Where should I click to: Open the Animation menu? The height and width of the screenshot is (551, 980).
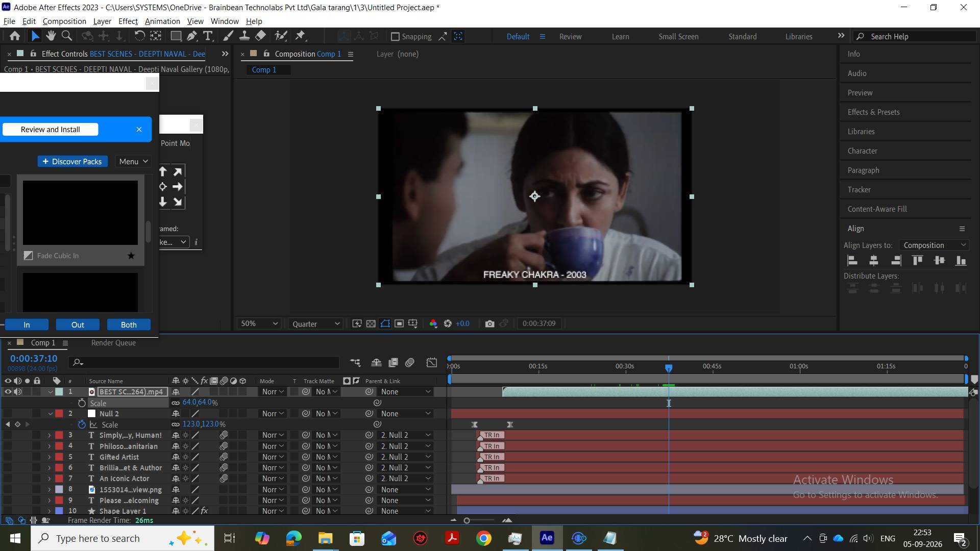[162, 21]
